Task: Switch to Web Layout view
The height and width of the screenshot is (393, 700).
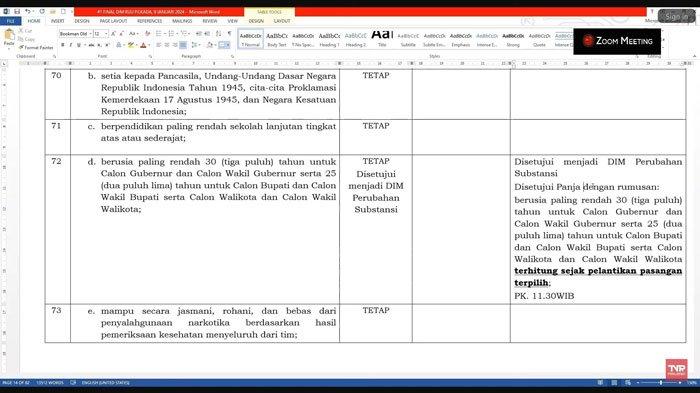Action: (x=628, y=383)
